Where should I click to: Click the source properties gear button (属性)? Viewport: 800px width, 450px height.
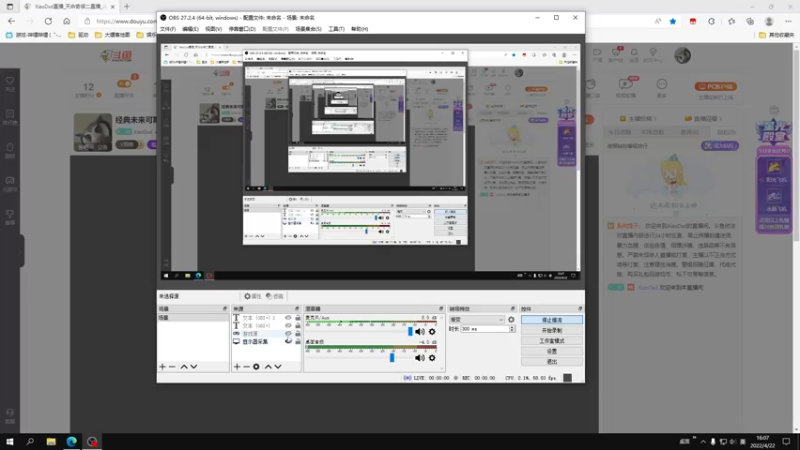253,296
